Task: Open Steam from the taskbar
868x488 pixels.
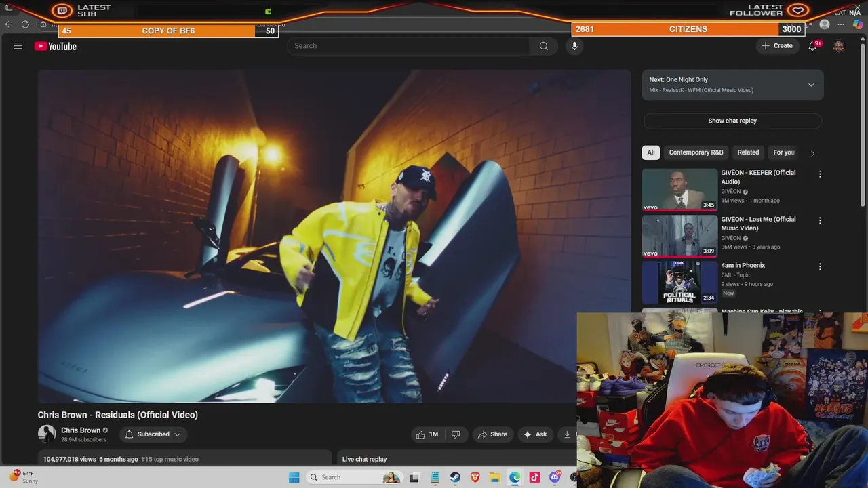Action: pyautogui.click(x=455, y=477)
